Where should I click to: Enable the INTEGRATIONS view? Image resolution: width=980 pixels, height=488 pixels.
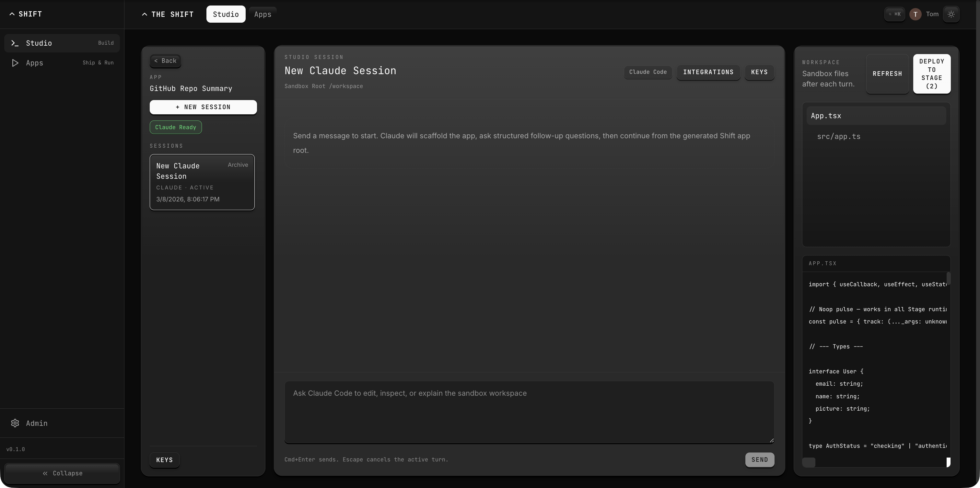pos(708,72)
